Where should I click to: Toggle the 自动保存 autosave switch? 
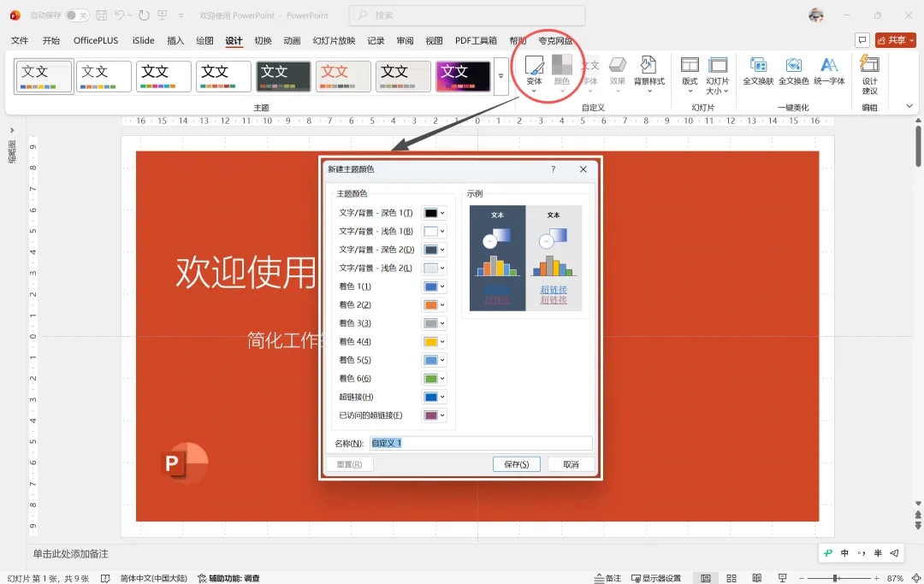[x=77, y=15]
